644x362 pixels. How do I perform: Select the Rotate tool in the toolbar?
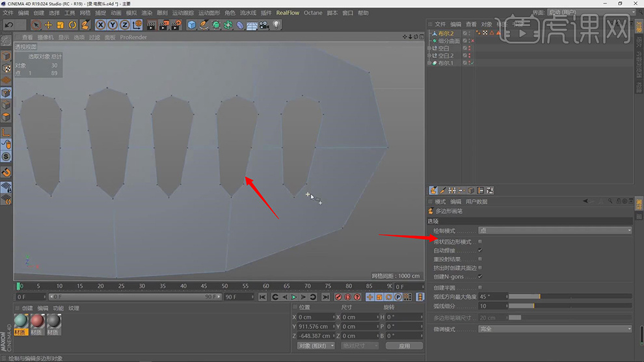(x=72, y=25)
